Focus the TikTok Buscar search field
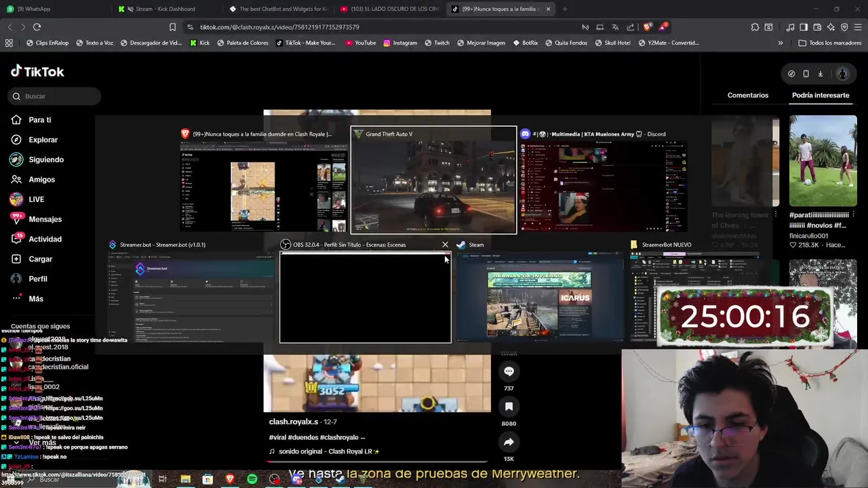Screen dimensions: 868x488 pos(55,96)
